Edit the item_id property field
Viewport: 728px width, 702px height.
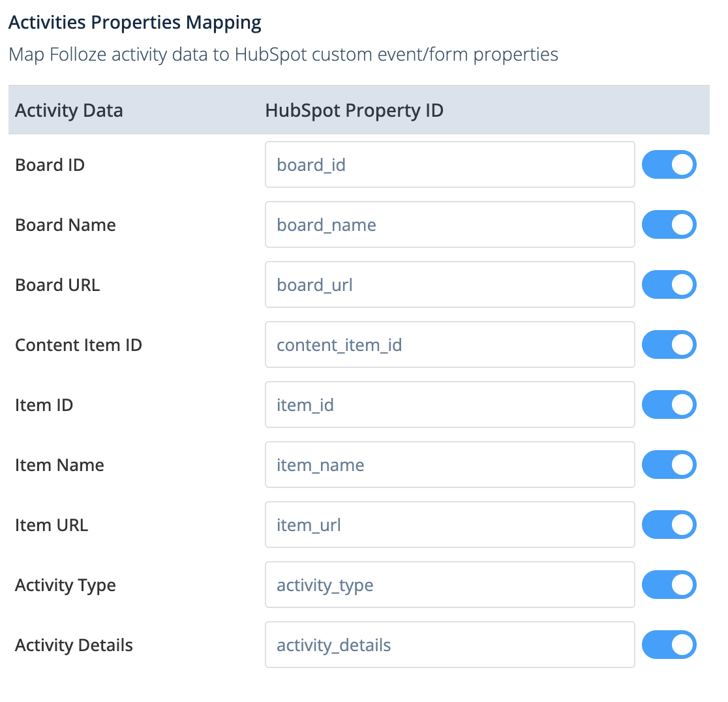tap(449, 405)
